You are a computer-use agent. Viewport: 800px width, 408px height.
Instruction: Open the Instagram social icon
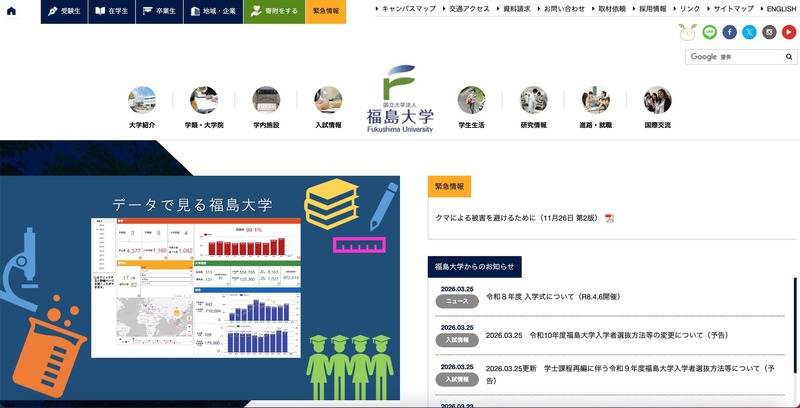pyautogui.click(x=769, y=32)
